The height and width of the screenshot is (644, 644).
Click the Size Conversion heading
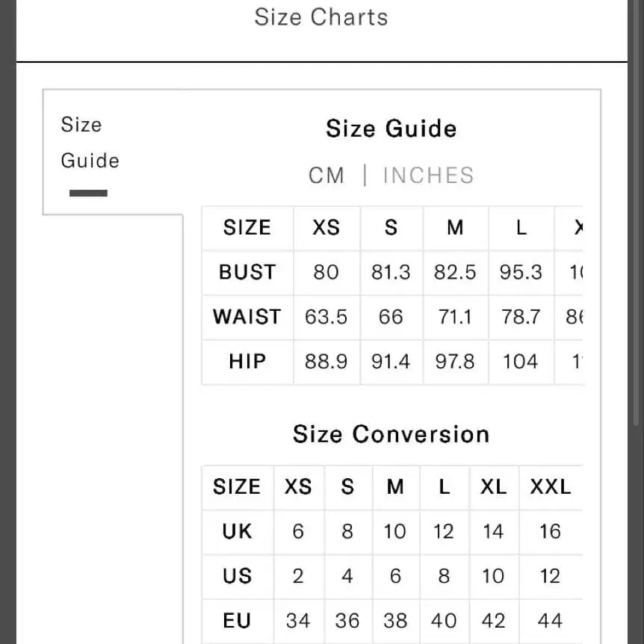point(391,434)
